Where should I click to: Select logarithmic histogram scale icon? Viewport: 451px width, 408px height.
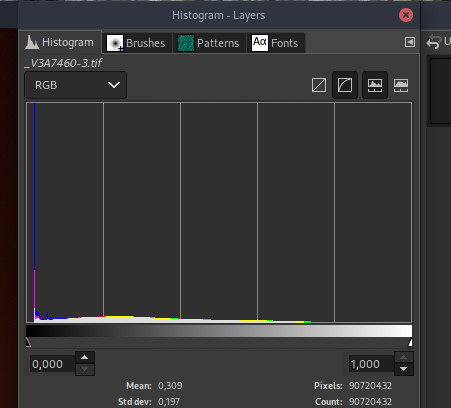345,85
